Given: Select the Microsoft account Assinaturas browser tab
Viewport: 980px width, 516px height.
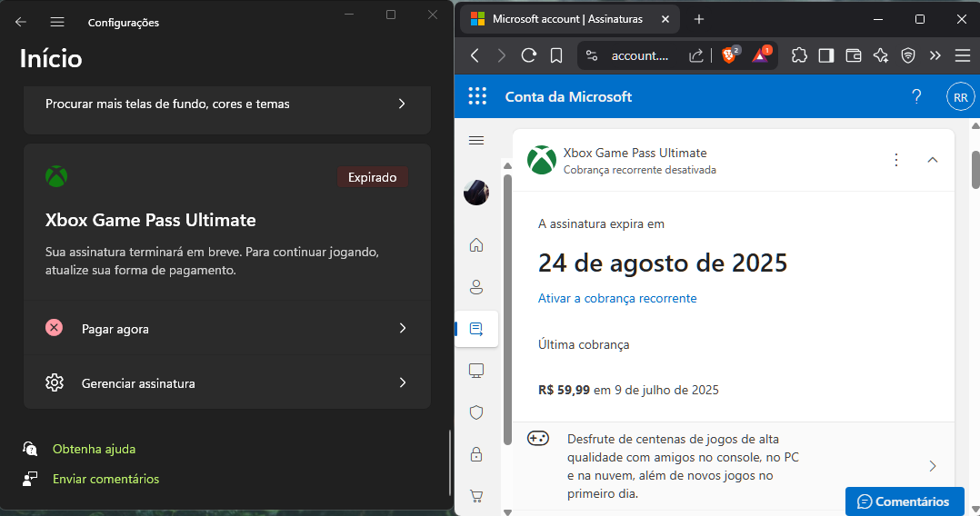Looking at the screenshot, I should point(569,19).
